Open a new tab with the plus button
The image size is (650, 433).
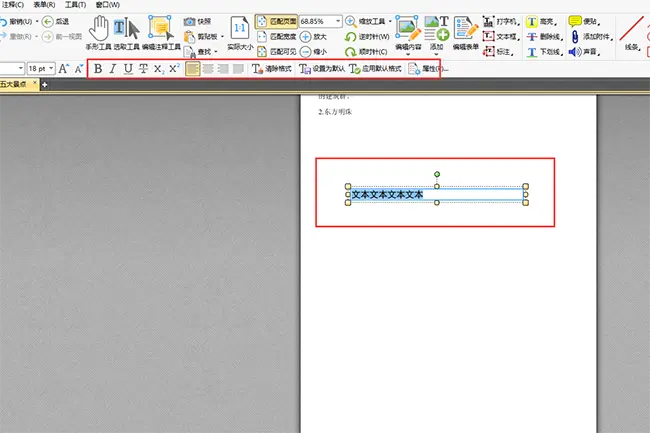click(x=44, y=85)
